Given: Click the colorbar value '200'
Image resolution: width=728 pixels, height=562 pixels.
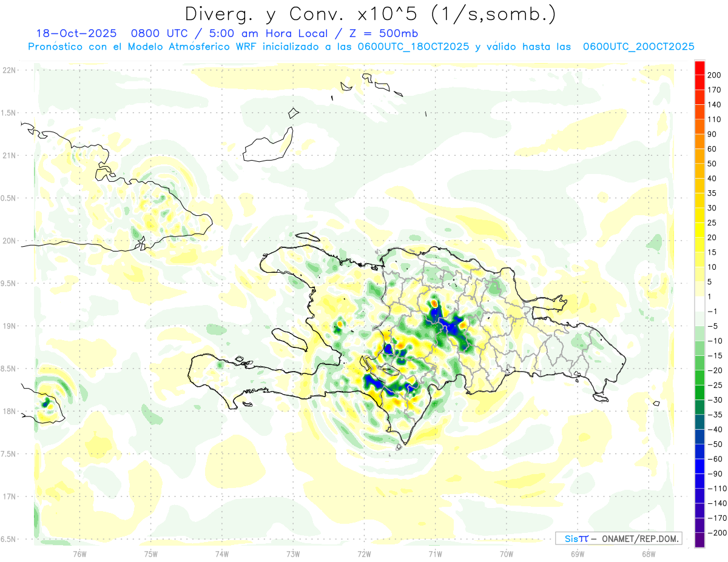Looking at the screenshot, I should [x=715, y=75].
